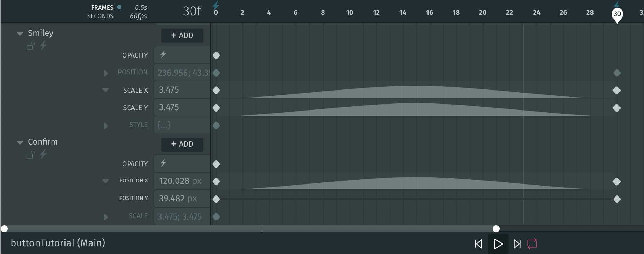Play the animation

pos(498,244)
